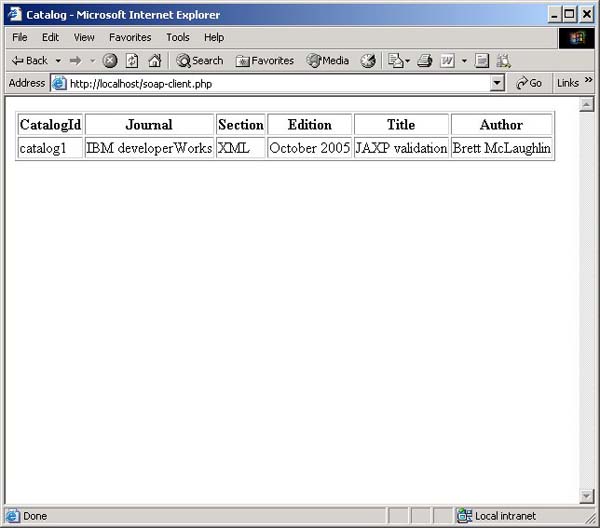Screen dimensions: 600x528
Task: Select the XML cell
Action: tap(241, 148)
